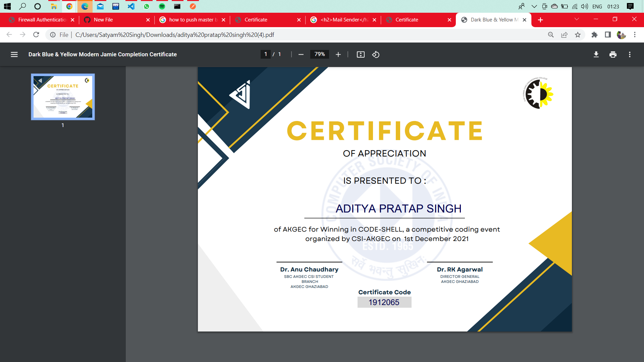Image resolution: width=644 pixels, height=362 pixels.
Task: Click the zoom percentage field
Action: tap(319, 54)
